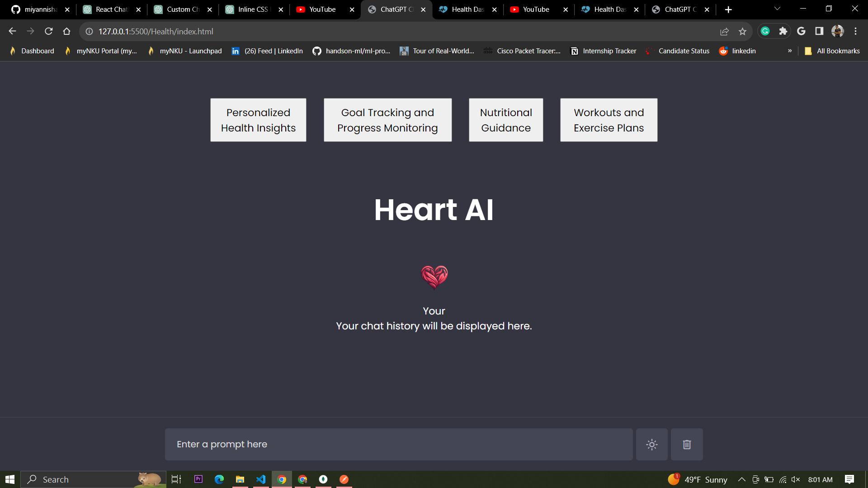
Task: Click the heart logo image
Action: coord(434,277)
